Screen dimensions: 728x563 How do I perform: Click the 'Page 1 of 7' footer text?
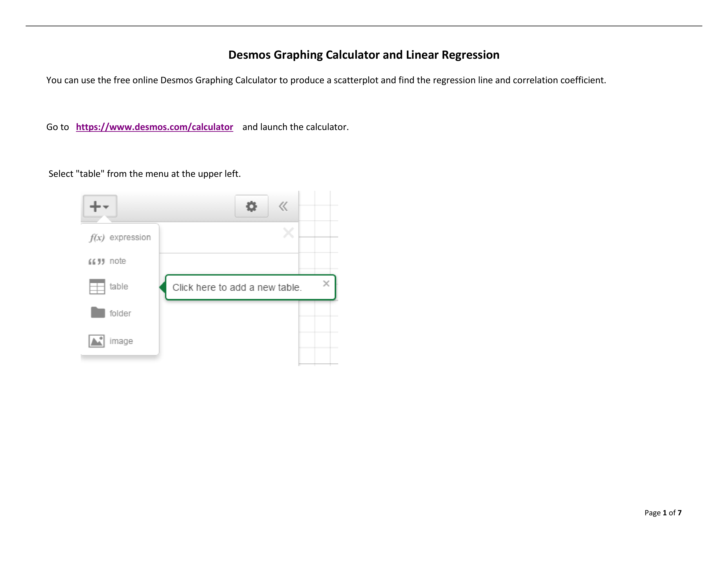pos(663,513)
